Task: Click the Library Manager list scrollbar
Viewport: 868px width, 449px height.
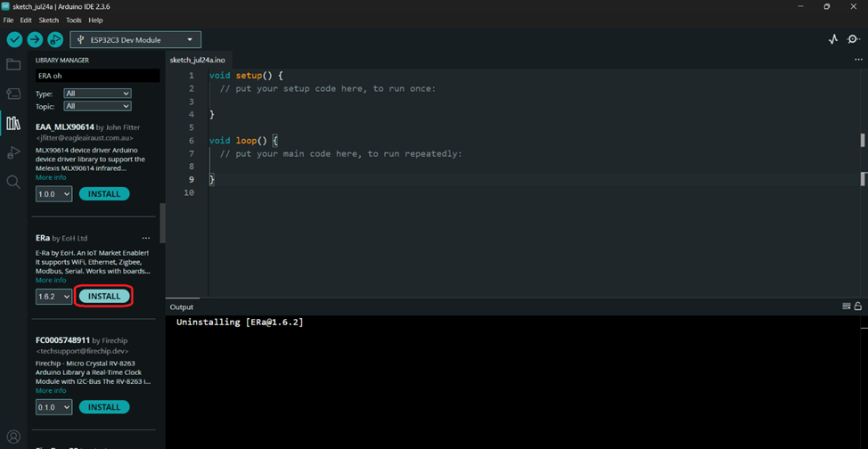Action: click(163, 223)
